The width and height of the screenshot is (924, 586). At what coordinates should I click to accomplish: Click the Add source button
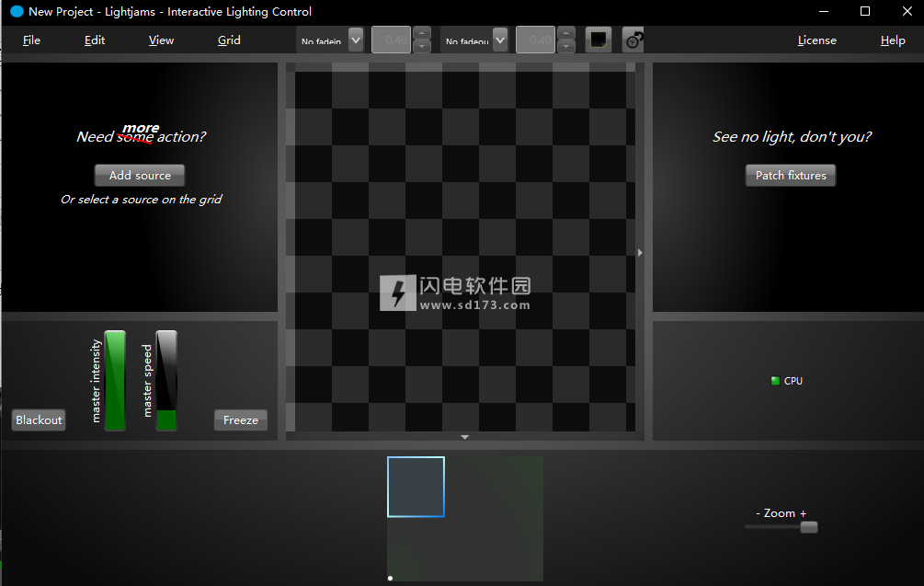(x=140, y=175)
